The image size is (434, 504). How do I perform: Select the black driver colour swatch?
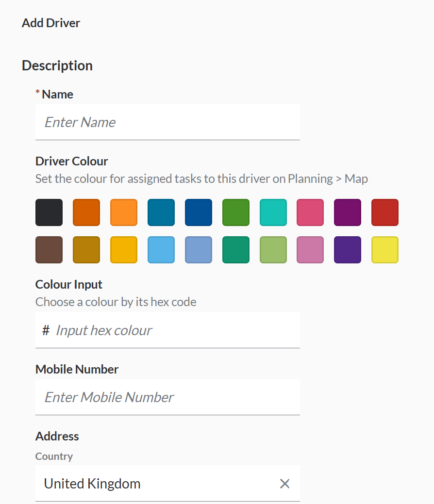pyautogui.click(x=49, y=212)
